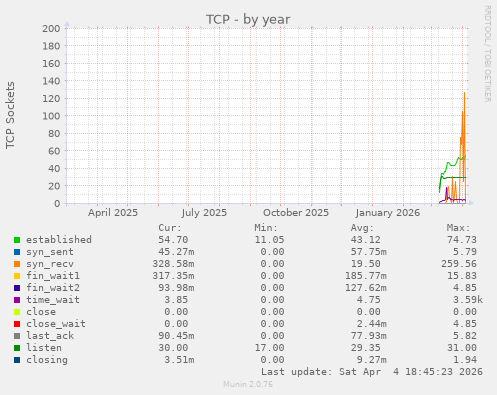
Task: Click the 'time_wait' legend label
Action: pyautogui.click(x=53, y=300)
